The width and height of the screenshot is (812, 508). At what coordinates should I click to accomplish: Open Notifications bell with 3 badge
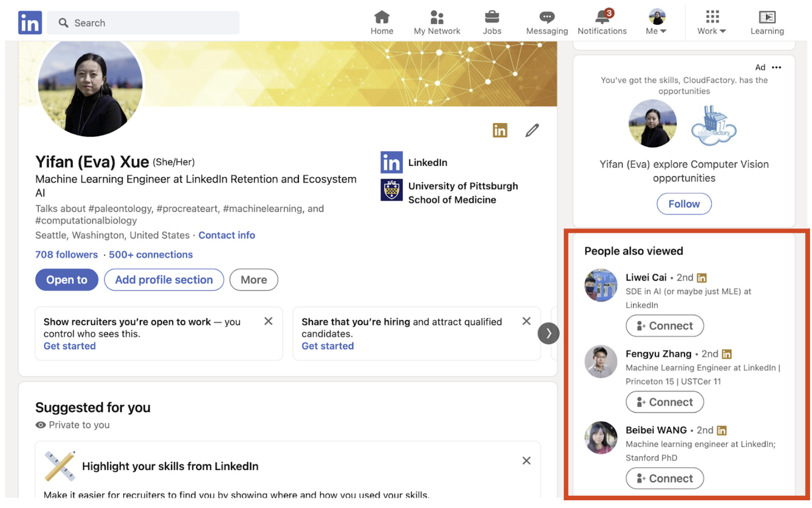[x=602, y=23]
